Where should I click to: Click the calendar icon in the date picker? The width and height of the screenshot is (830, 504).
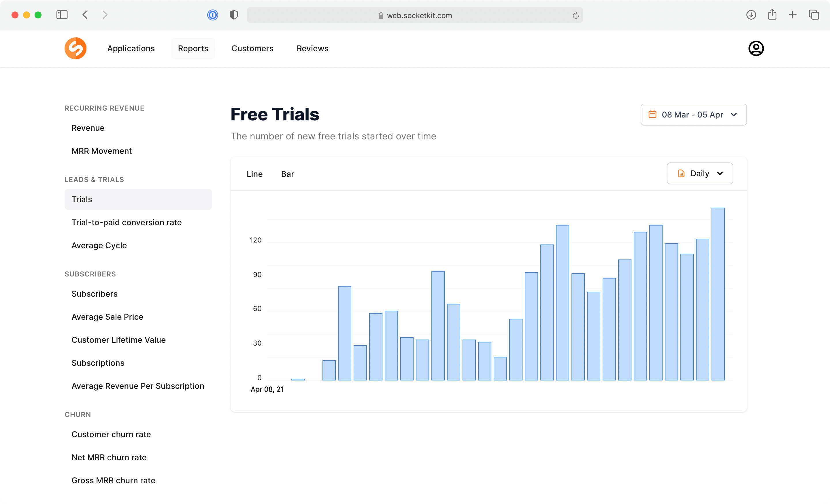point(652,114)
